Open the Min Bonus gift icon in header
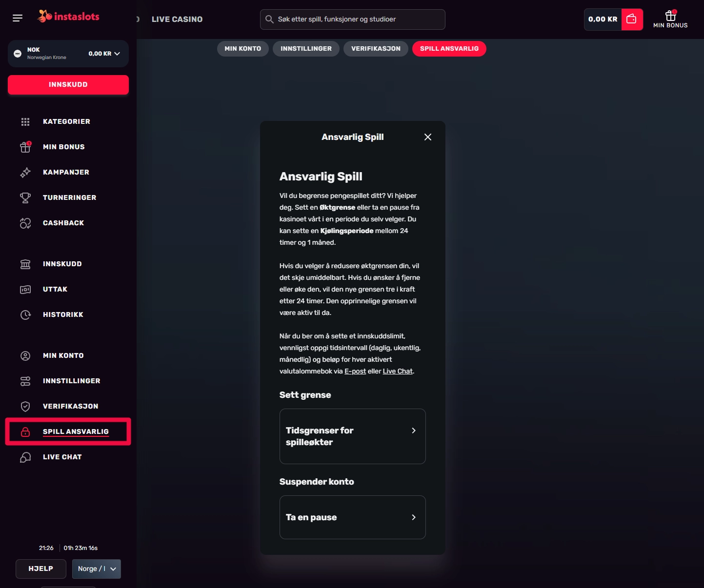 pyautogui.click(x=670, y=16)
